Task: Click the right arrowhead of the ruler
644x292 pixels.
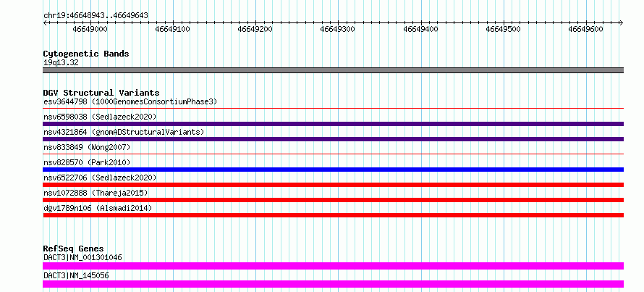Action: pyautogui.click(x=622, y=23)
